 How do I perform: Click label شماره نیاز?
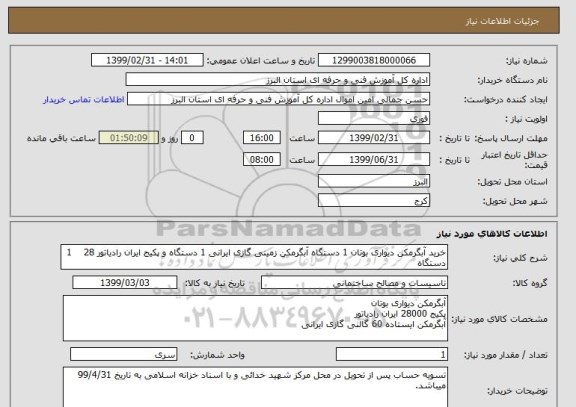pos(526,61)
